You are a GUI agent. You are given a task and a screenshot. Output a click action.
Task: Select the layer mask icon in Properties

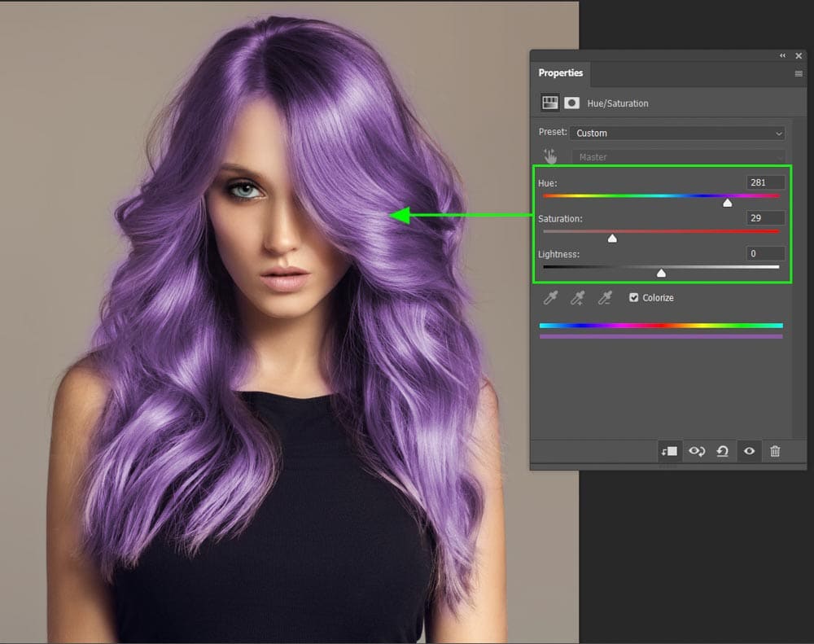coord(571,103)
